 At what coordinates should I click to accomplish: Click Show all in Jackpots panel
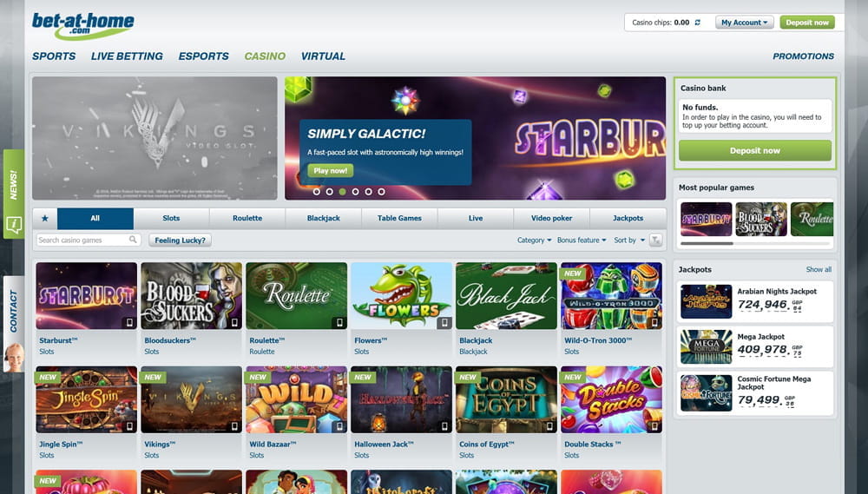click(818, 270)
